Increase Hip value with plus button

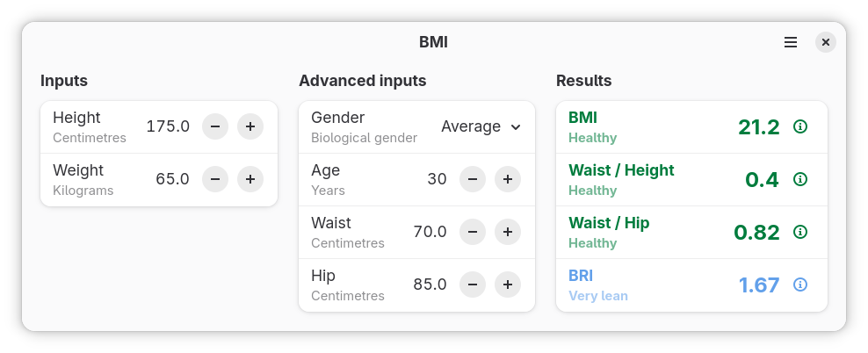pos(508,285)
